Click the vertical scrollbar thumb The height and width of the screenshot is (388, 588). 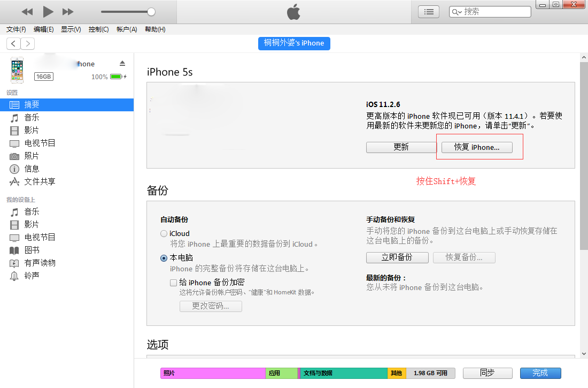584,156
